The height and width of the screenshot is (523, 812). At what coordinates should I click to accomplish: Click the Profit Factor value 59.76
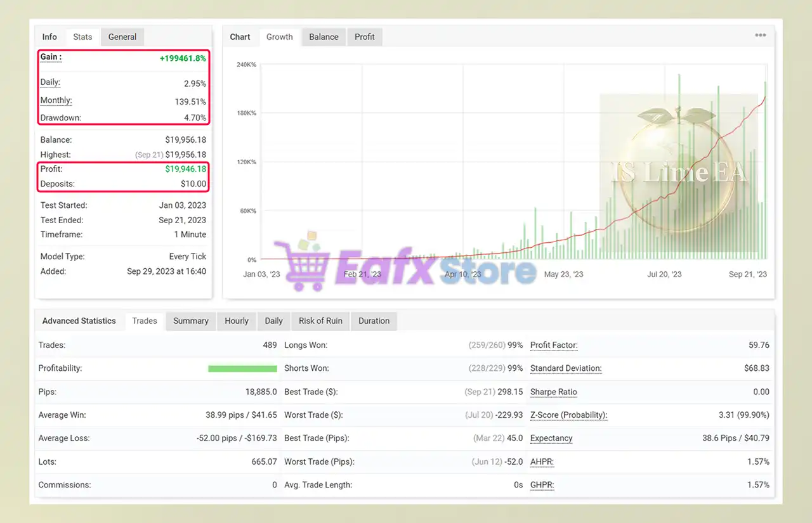[x=759, y=345]
